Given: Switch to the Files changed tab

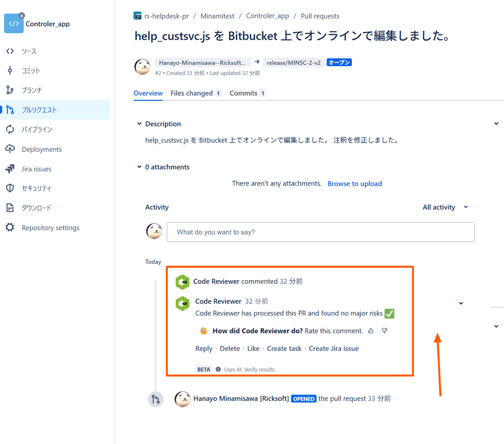Looking at the screenshot, I should [196, 93].
